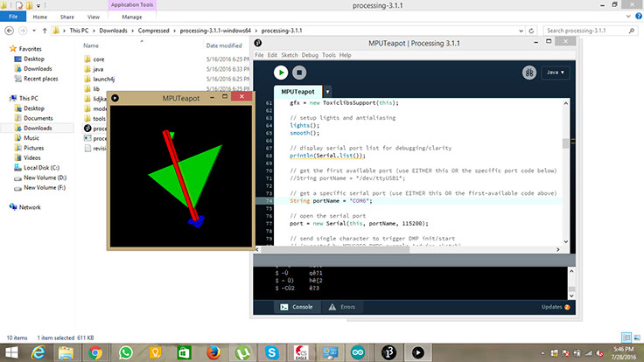The width and height of the screenshot is (644, 362).
Task: Open the Home ribbon tab
Action: tap(40, 17)
